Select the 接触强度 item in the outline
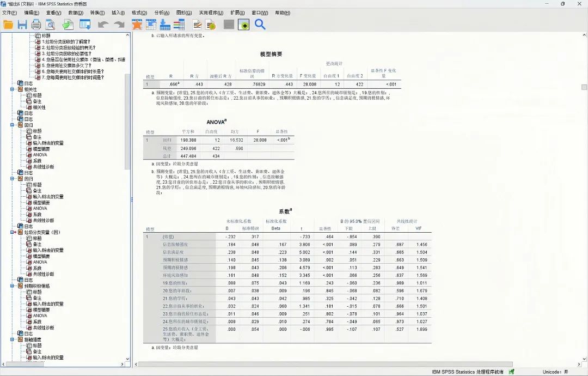The image size is (588, 376). [34, 339]
